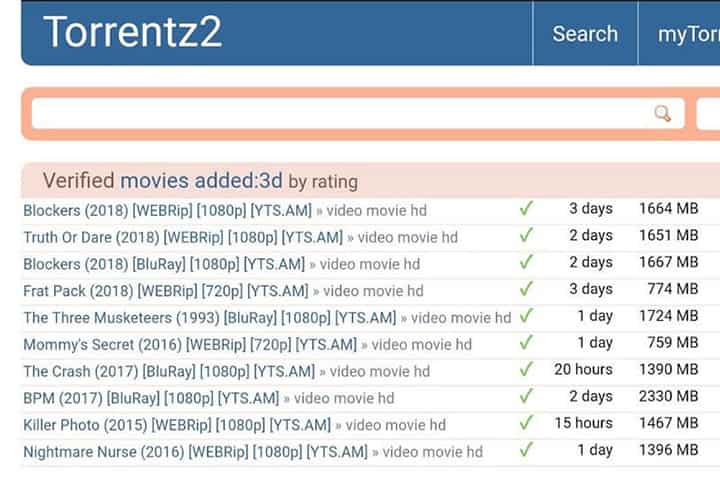Open Killer Photo (2015) WEBRip torrent
This screenshot has width=720, height=480.
coord(177,425)
